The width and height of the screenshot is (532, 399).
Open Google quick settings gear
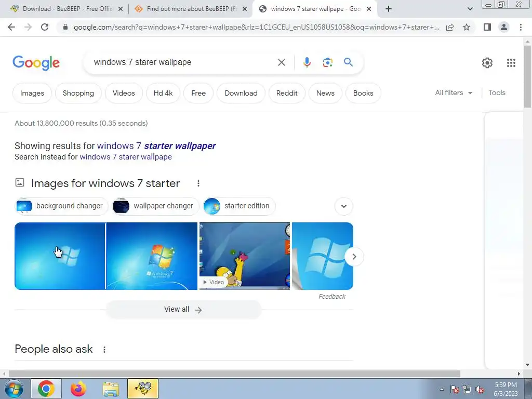pyautogui.click(x=487, y=63)
